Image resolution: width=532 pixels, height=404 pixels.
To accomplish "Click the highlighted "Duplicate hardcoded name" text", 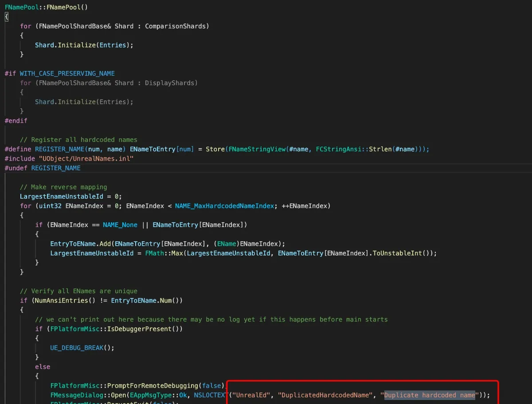I will point(429,395).
